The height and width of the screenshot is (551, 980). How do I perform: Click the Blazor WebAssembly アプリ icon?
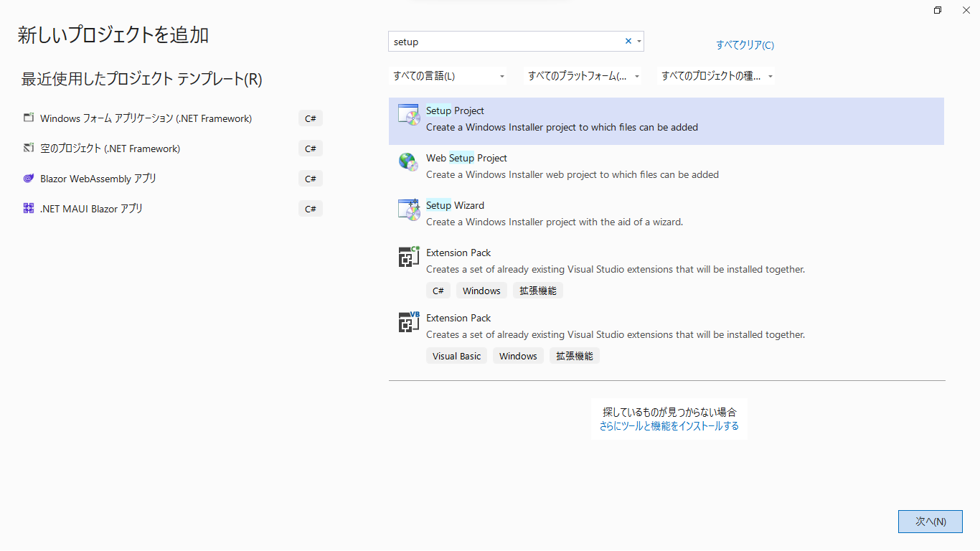[x=29, y=179]
